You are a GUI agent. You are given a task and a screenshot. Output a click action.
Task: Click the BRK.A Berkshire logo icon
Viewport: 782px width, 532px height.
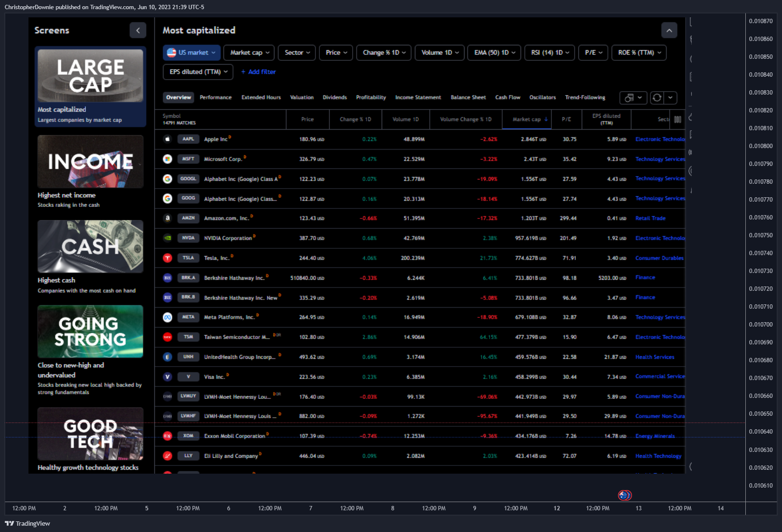[x=167, y=278]
